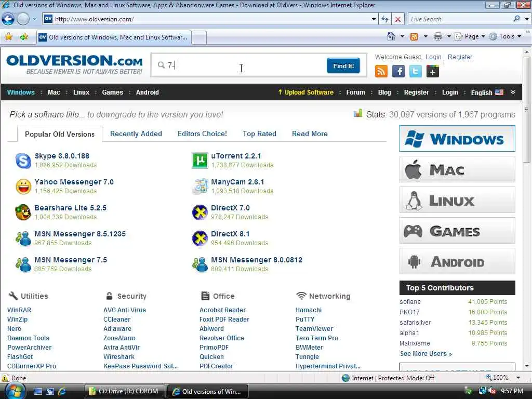Screen dimensions: 532x399
Task: Open the TeamViewer link under Networking
Action: click(314, 328)
